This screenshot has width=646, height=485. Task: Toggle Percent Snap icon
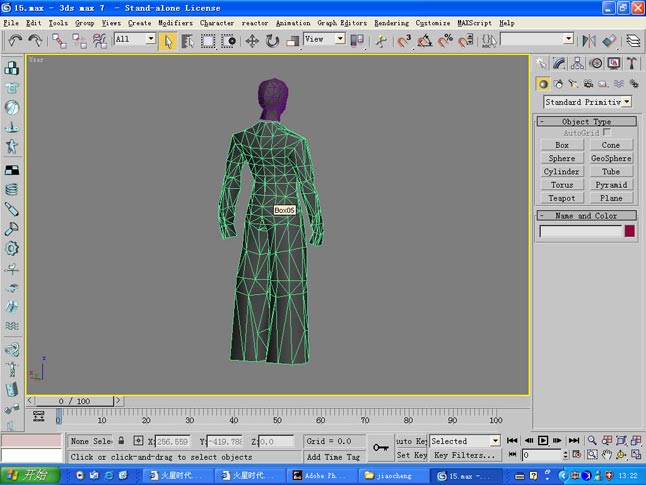[445, 41]
